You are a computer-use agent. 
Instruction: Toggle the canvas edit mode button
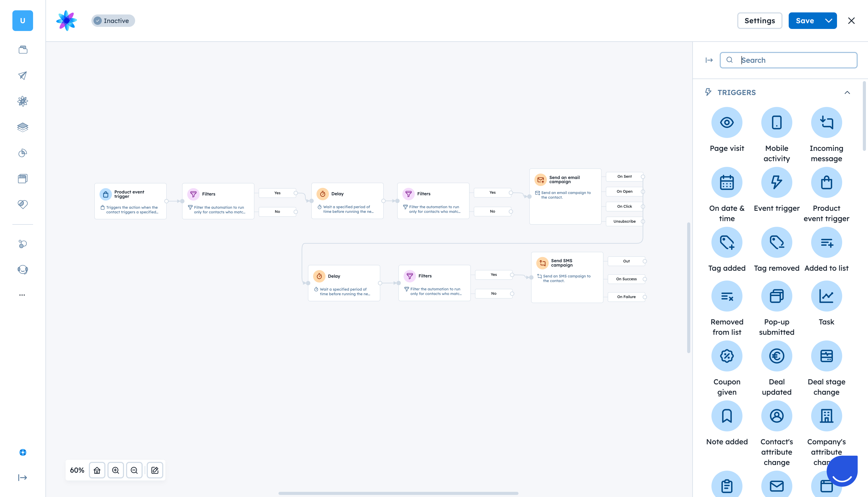(x=155, y=470)
